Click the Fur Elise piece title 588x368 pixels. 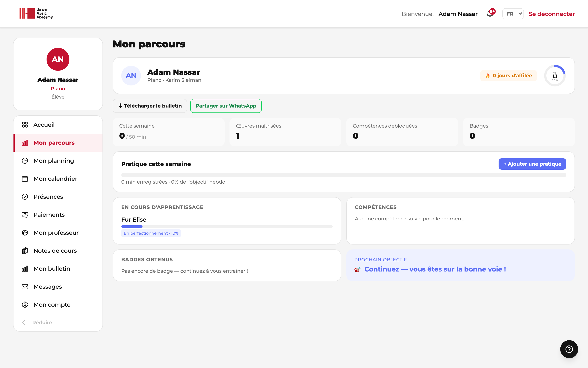pos(134,220)
